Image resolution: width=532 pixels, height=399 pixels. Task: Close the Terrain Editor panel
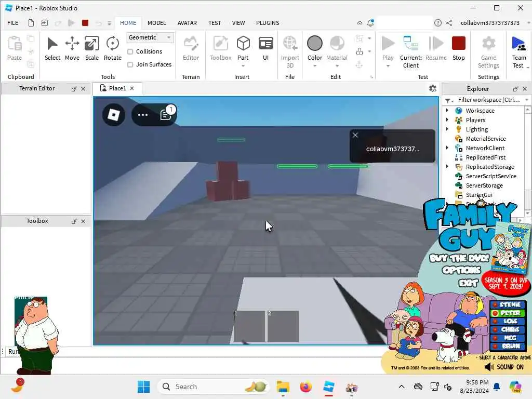click(83, 89)
